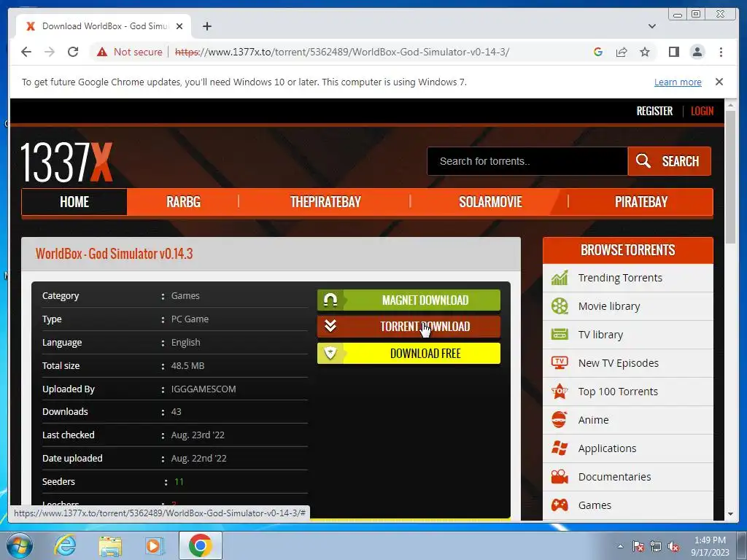Click the shield icon on yellow button

point(330,353)
